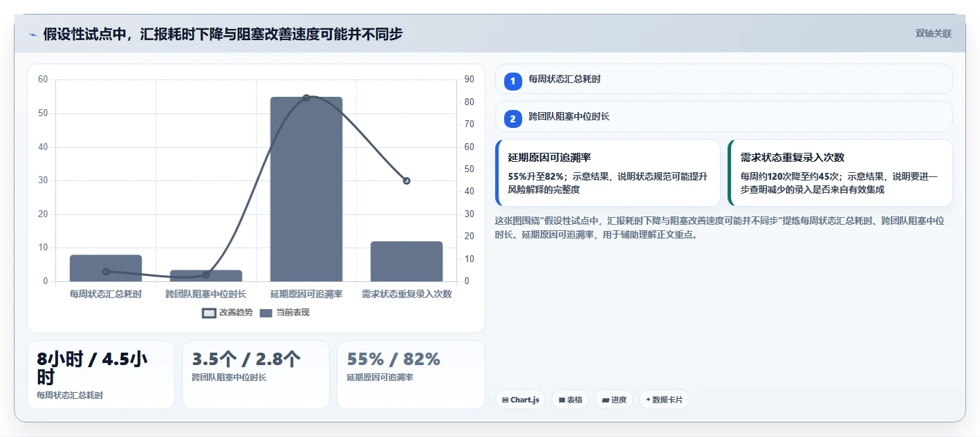This screenshot has height=437, width=980.
Task: Click the text 55%升至82% in the card
Action: (535, 176)
